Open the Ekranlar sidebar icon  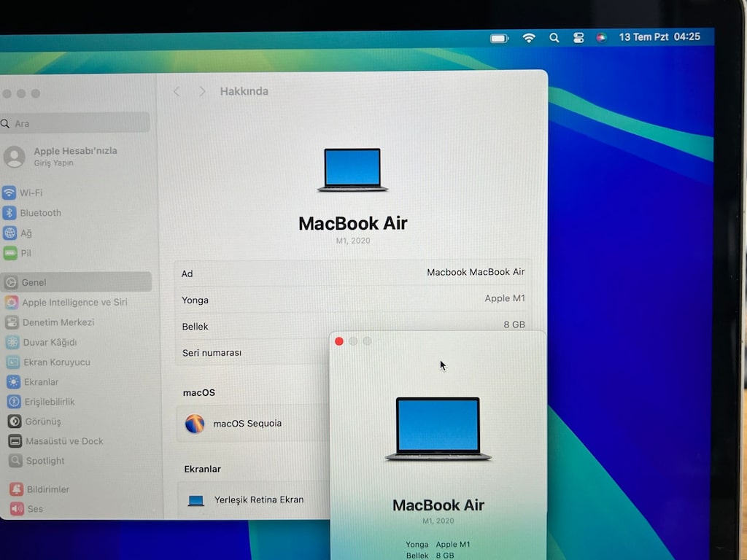point(14,382)
